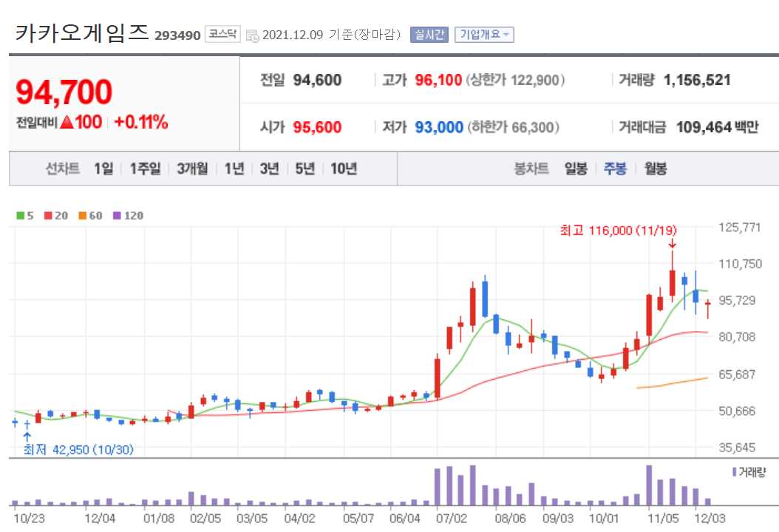Screen dimensions: 779x532
Task: Select the 1년 line chart period
Action: [234, 169]
